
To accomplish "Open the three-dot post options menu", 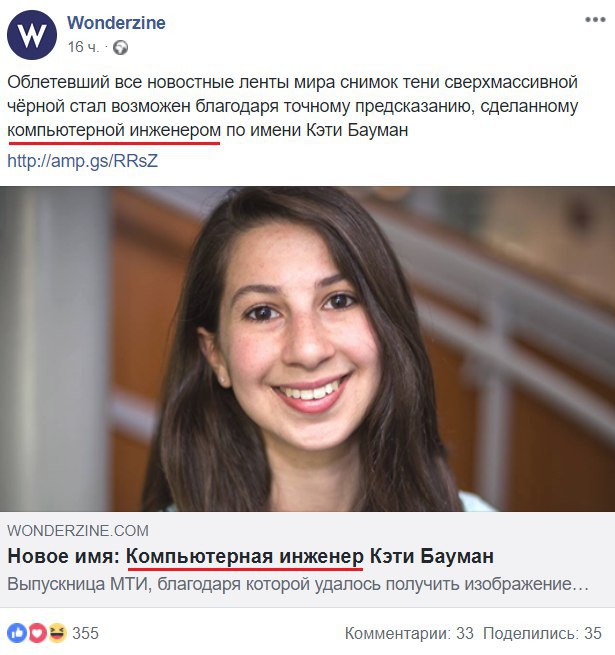I will click(x=595, y=20).
